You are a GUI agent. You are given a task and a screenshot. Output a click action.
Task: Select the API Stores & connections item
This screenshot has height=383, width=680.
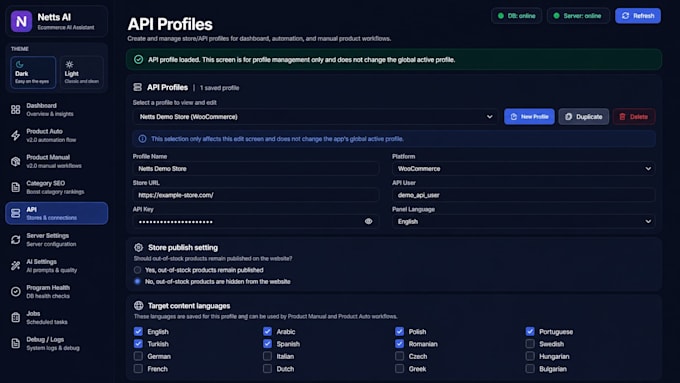pyautogui.click(x=57, y=213)
